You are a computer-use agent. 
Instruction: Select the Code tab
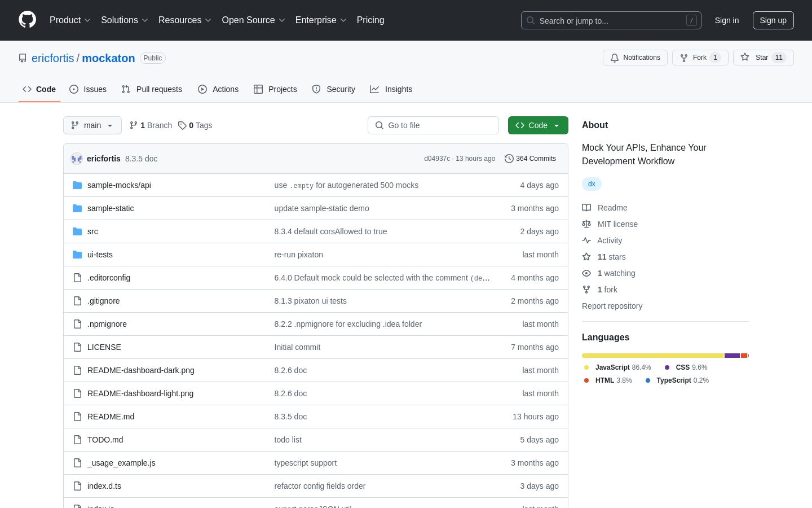[39, 89]
